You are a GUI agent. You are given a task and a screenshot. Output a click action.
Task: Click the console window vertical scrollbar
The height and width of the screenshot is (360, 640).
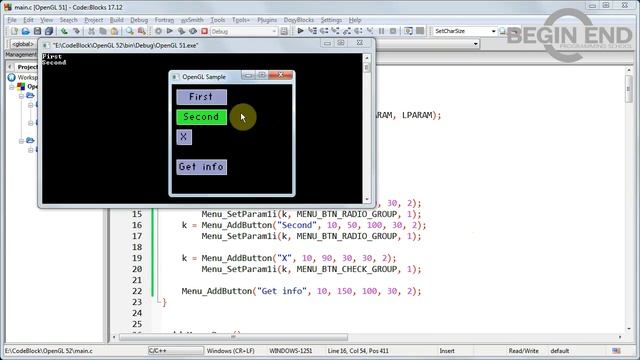[x=367, y=129]
